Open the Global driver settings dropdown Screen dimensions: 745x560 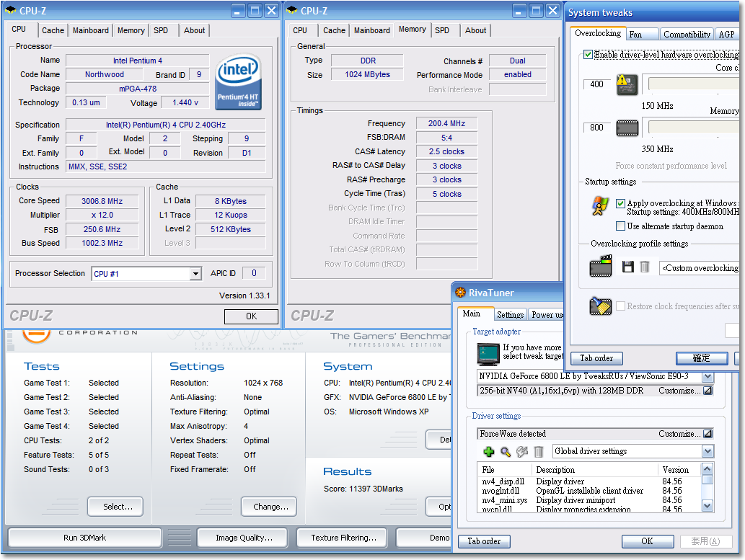point(708,451)
